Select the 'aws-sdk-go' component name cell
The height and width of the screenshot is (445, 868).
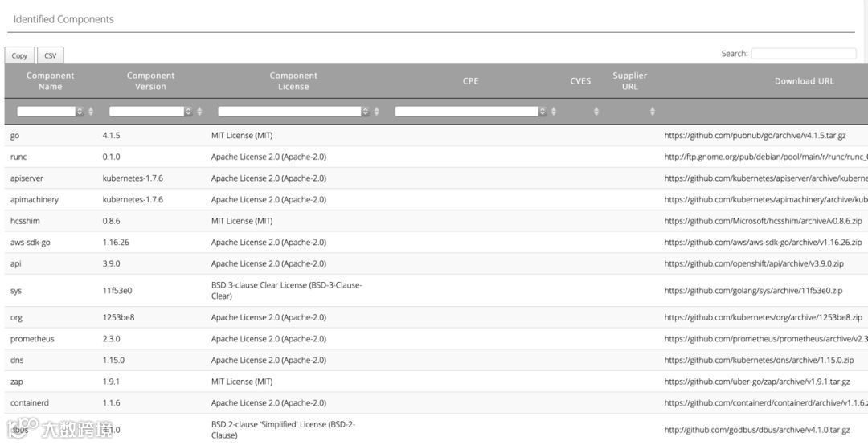tap(31, 243)
